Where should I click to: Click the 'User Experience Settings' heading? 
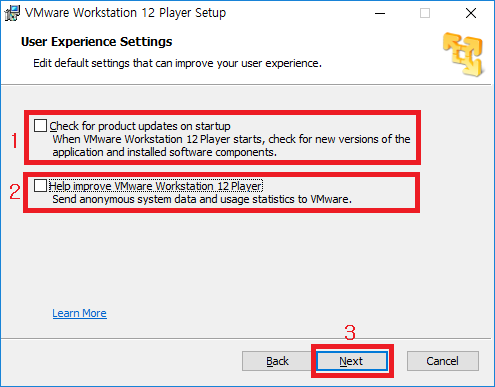[97, 42]
